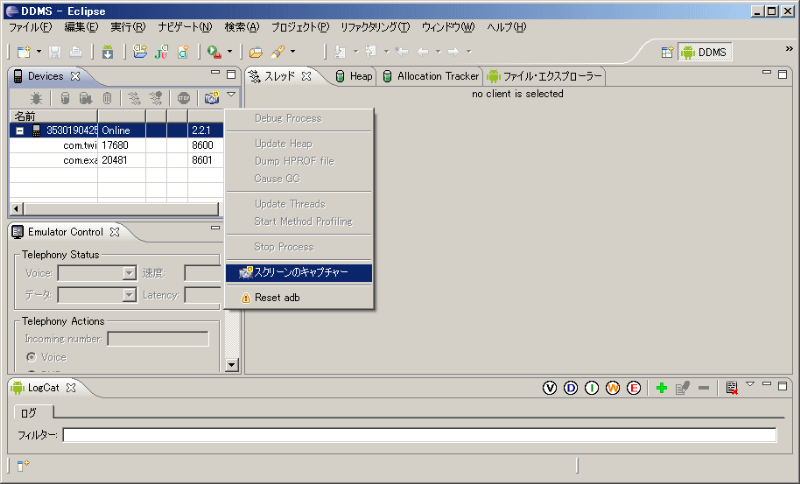Click the Update Heap icon in Devices
This screenshot has height=484, width=800.
pyautogui.click(x=65, y=98)
